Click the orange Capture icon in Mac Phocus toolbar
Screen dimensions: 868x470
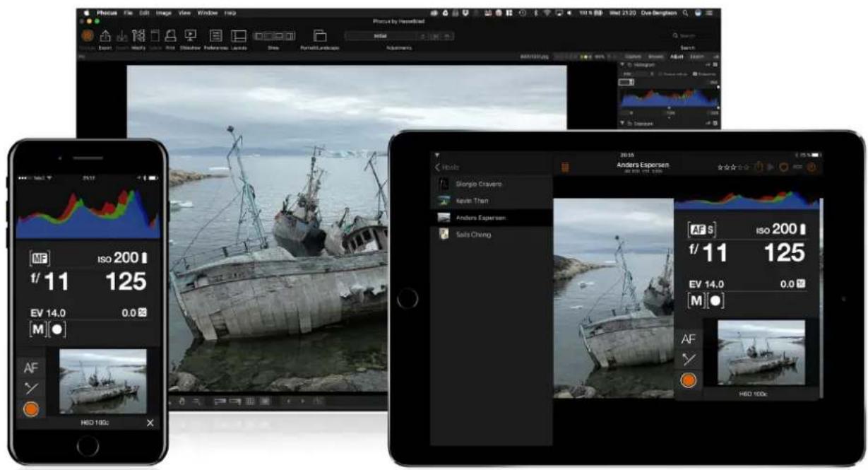(x=88, y=34)
